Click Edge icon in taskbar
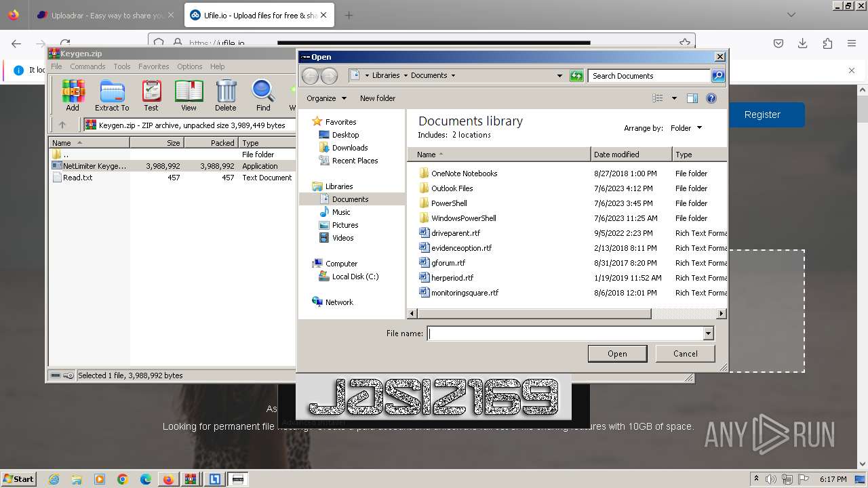 point(146,479)
